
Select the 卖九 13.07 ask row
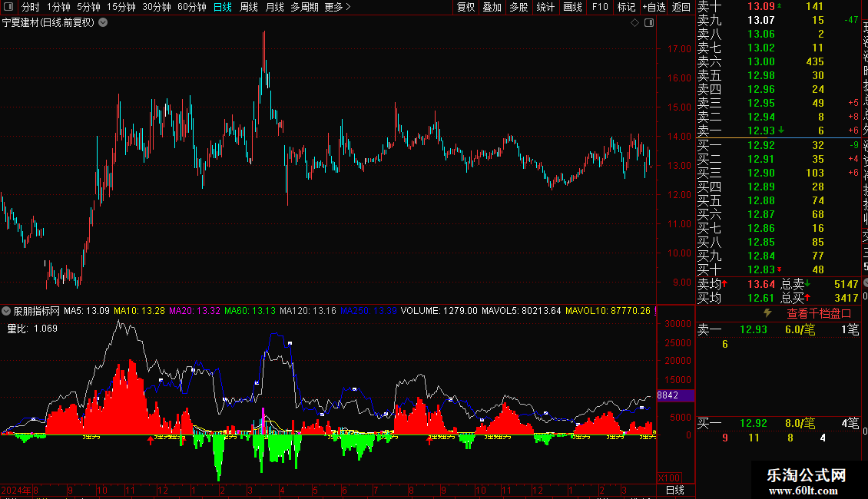778,20
